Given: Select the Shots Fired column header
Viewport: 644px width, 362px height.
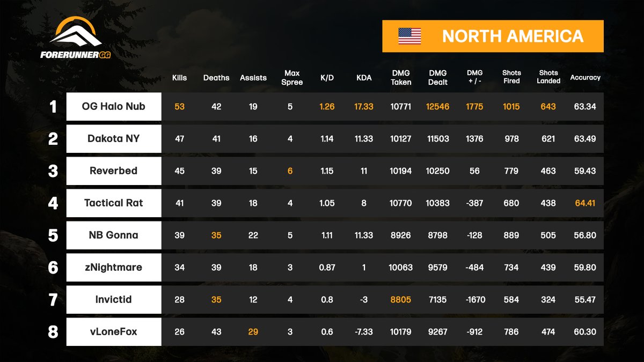Looking at the screenshot, I should pos(511,77).
